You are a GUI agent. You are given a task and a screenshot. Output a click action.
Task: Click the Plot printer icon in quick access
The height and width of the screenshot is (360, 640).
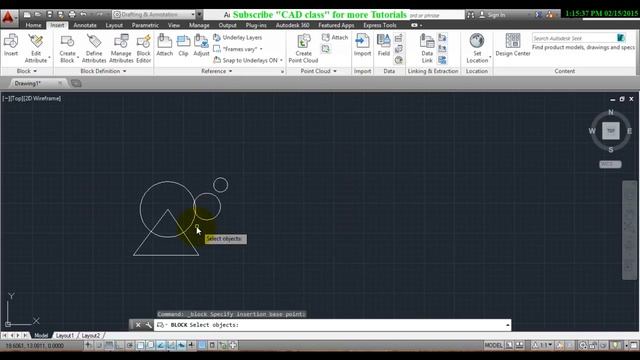point(72,14)
